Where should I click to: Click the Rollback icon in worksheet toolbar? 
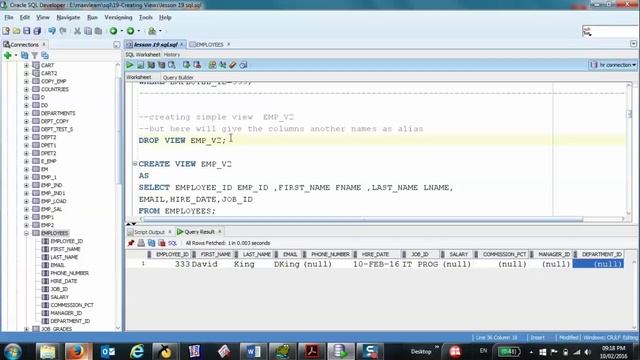(197, 65)
